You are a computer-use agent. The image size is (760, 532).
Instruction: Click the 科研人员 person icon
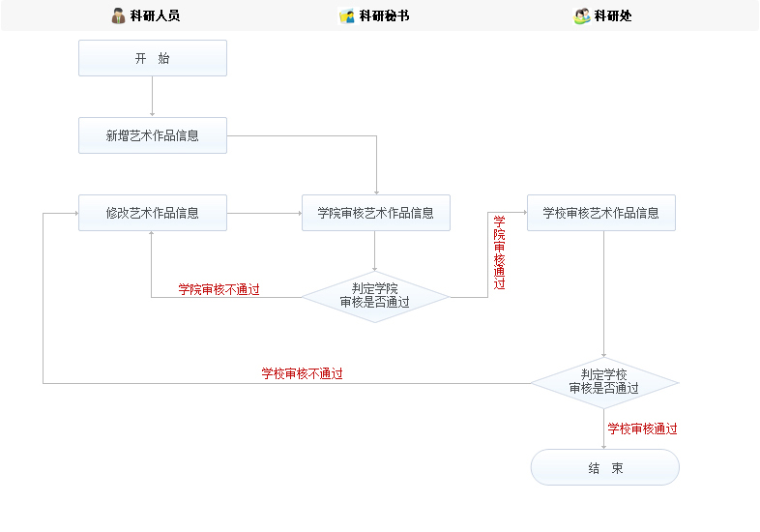pyautogui.click(x=118, y=15)
